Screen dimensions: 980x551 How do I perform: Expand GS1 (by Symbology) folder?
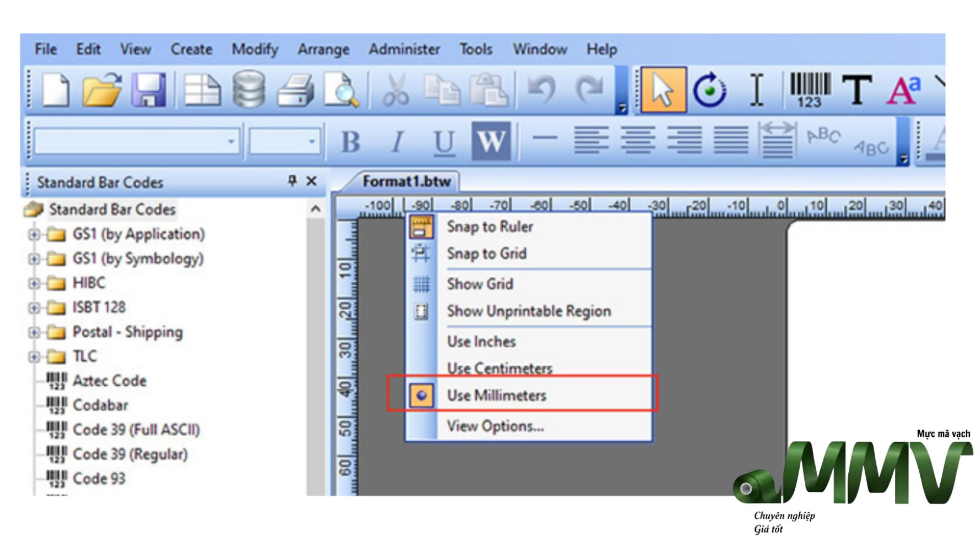click(x=34, y=259)
